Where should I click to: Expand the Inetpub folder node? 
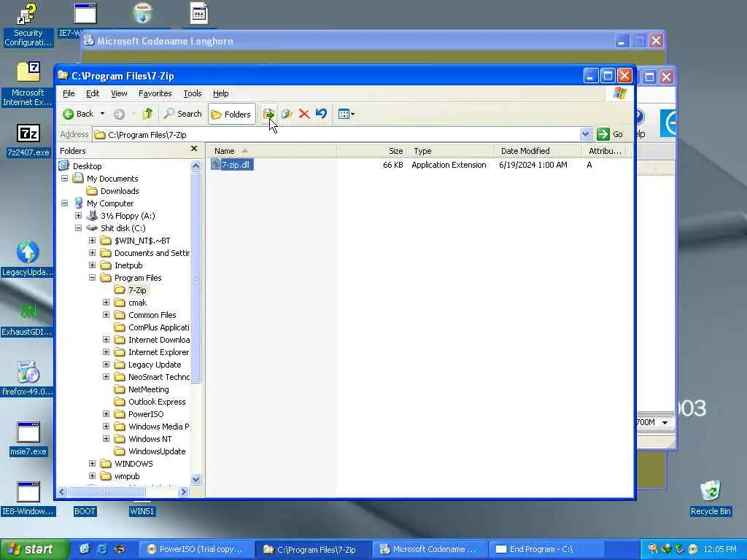[93, 265]
